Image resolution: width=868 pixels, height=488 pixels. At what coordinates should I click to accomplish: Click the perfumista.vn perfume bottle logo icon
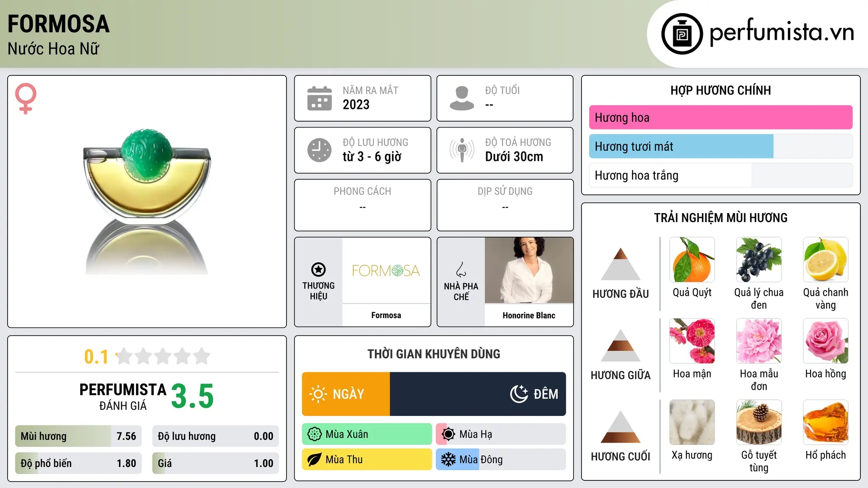[682, 34]
